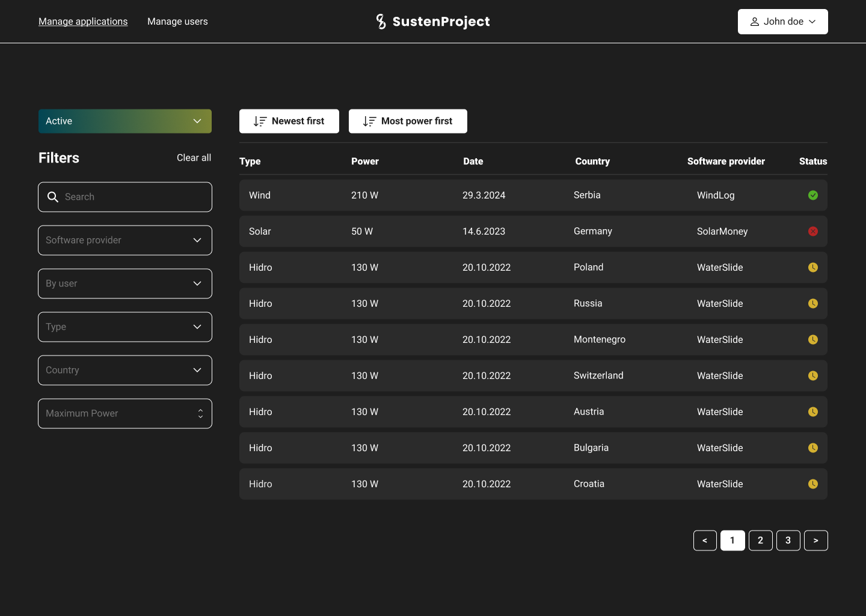Click the pending status icon for Montenegro
The image size is (866, 616).
pos(812,340)
